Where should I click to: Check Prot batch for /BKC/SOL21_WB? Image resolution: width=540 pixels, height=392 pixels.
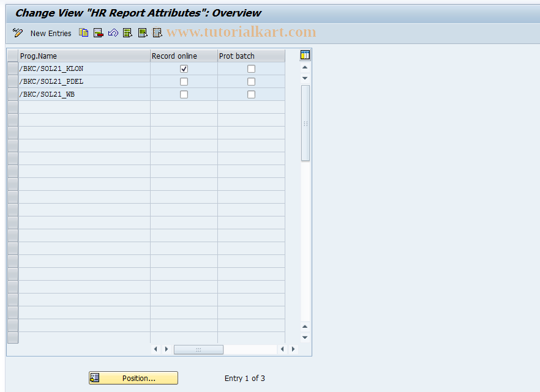click(x=252, y=94)
